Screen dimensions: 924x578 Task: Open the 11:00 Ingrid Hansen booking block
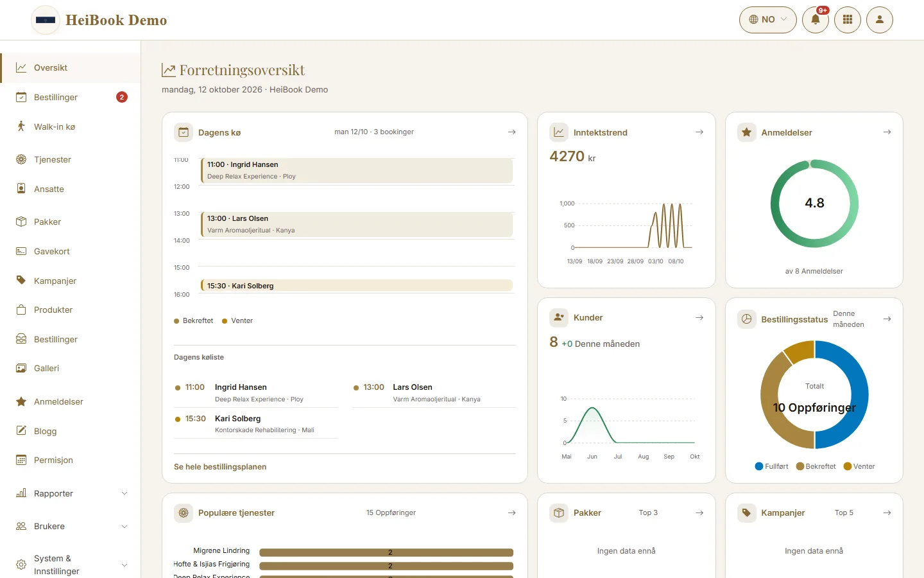357,170
